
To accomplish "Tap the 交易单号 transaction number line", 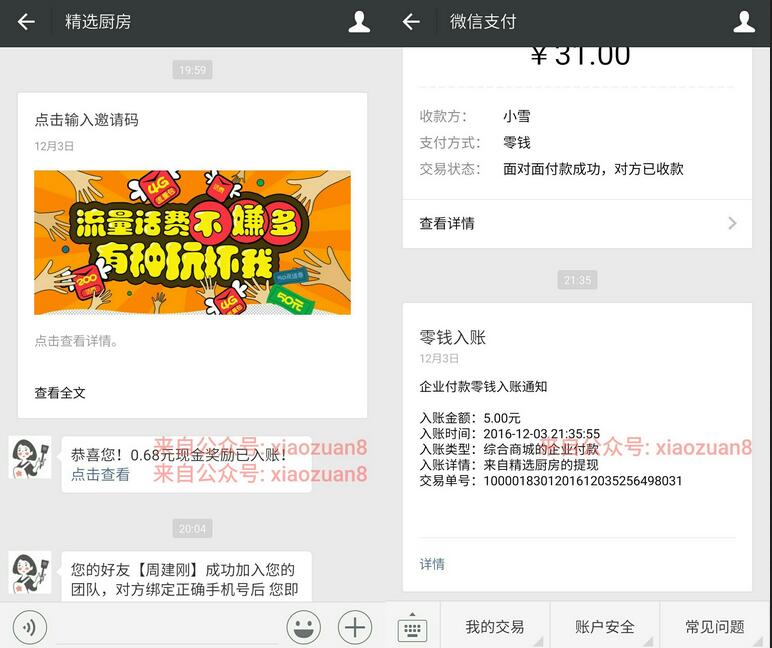I will [550, 481].
